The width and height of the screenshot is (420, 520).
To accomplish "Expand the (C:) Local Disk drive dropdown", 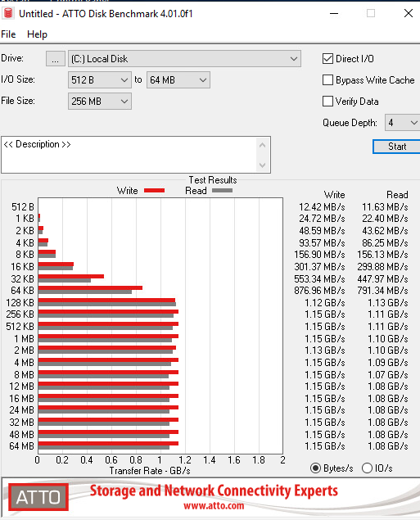I will pos(184,59).
